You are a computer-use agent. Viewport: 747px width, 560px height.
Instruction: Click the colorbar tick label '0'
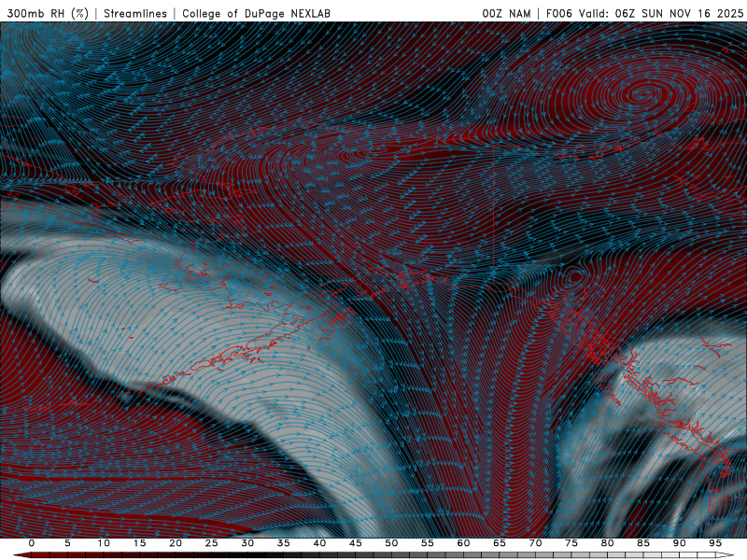(32, 543)
